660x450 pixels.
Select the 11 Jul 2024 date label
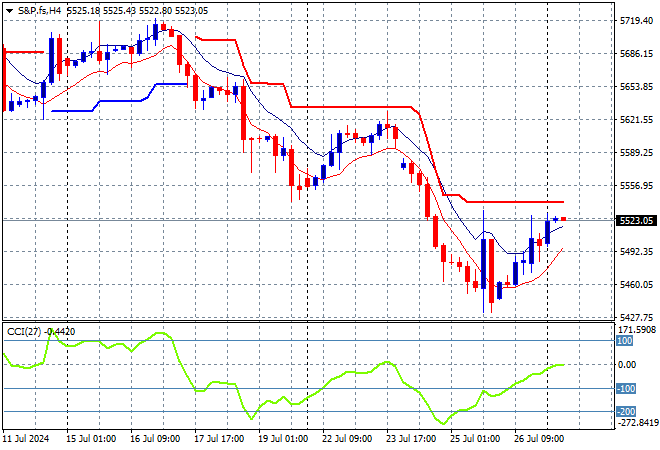click(26, 439)
